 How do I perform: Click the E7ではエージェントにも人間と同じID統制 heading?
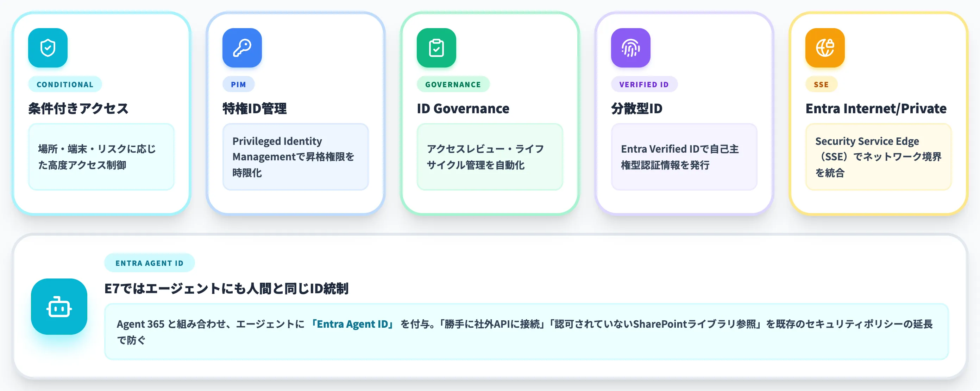tap(226, 289)
